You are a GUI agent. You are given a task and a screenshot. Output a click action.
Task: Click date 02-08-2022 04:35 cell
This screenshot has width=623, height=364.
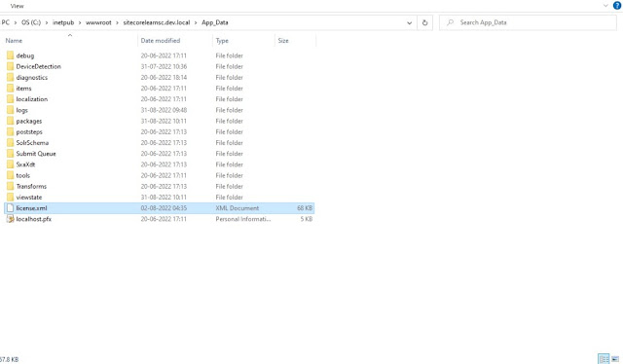[x=164, y=208]
